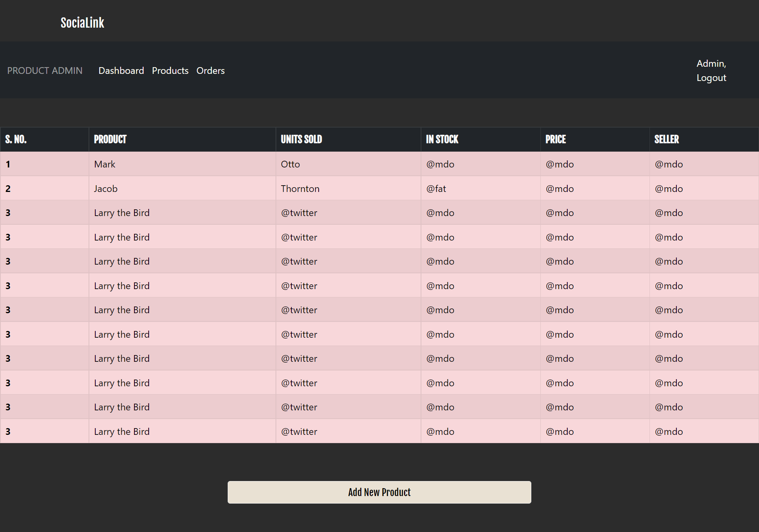Screen dimensions: 759x532
Task: Click serial number 1 cell
Action: [x=8, y=164]
